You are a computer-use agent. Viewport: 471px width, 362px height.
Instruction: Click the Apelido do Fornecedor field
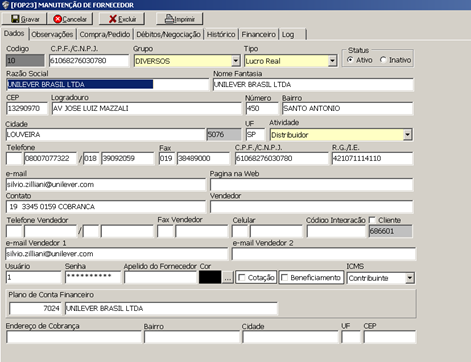click(160, 277)
